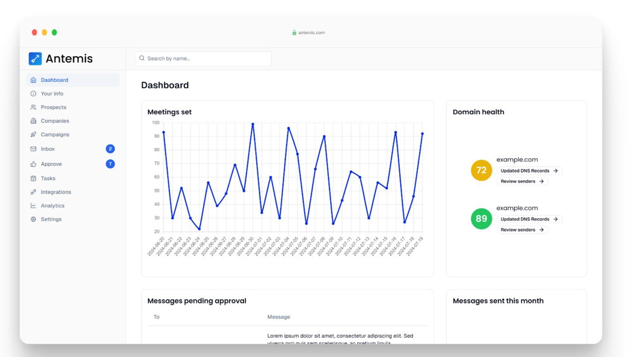Click the Antemis logo icon
Image resolution: width=644 pixels, height=357 pixels.
tap(35, 58)
